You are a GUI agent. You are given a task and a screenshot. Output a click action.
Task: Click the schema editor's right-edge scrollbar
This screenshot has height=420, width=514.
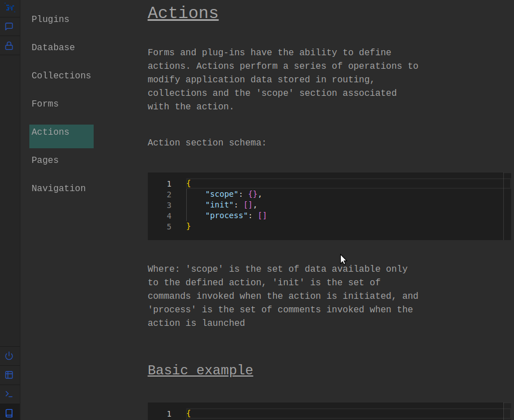click(507, 206)
